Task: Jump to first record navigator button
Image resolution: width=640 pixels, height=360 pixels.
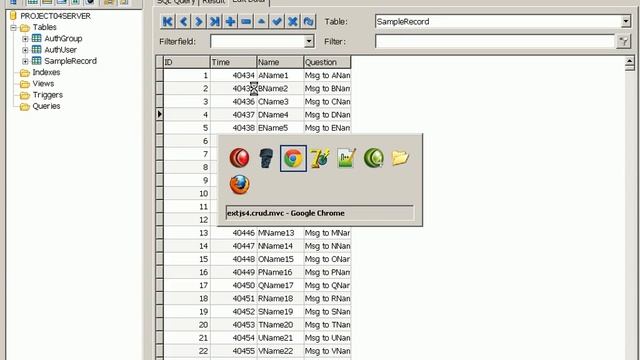Action: tap(167, 21)
